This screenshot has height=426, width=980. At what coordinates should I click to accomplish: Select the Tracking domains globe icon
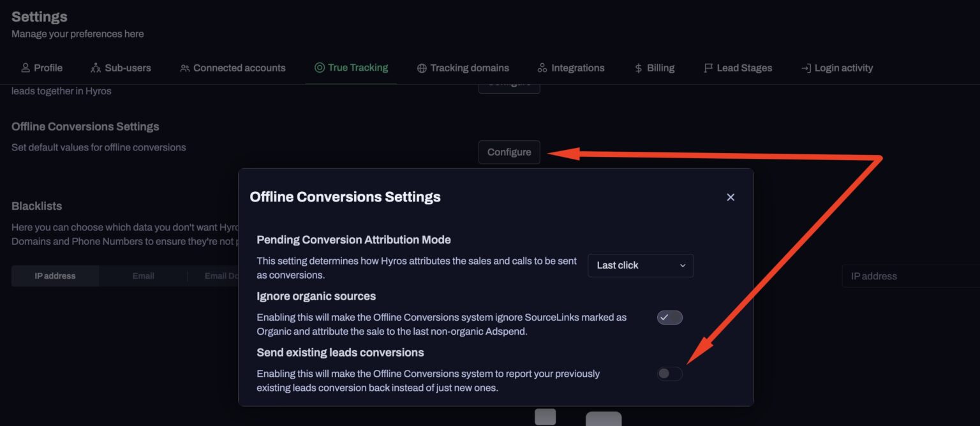421,67
